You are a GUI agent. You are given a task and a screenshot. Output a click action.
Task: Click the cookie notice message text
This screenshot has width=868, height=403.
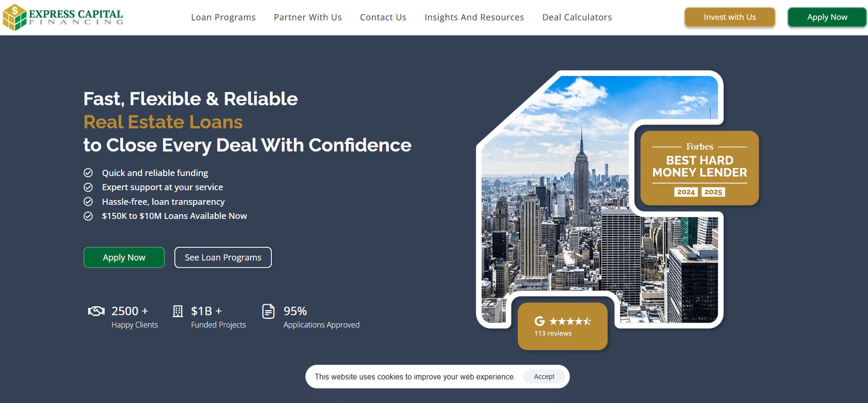point(415,377)
